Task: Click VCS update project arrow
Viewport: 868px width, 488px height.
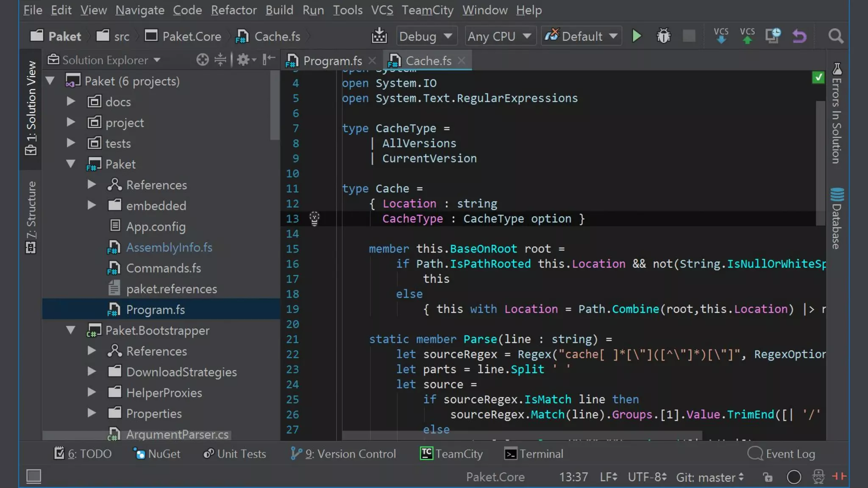Action: (x=721, y=36)
